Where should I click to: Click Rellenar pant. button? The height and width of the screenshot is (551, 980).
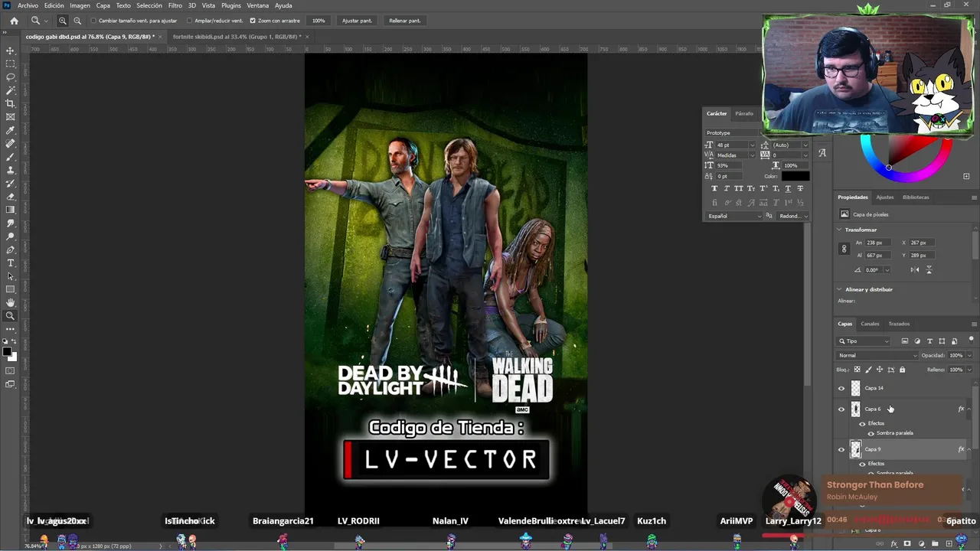405,21
